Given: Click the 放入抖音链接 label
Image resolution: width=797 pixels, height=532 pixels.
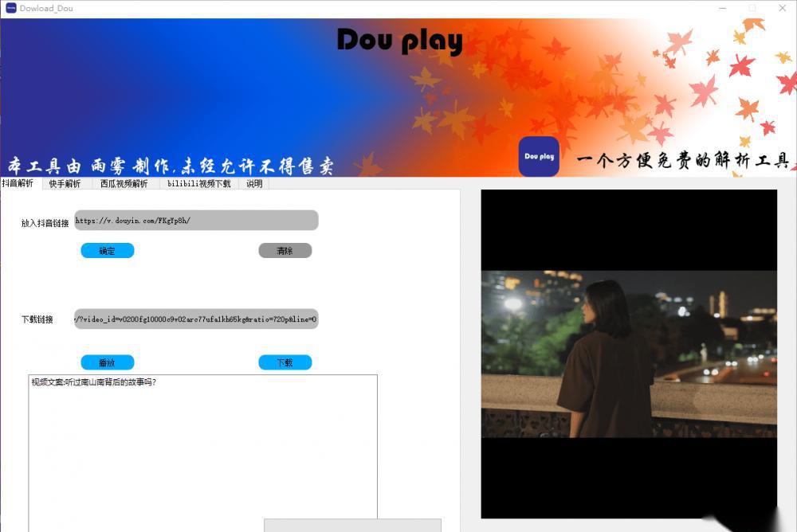Looking at the screenshot, I should 45,223.
